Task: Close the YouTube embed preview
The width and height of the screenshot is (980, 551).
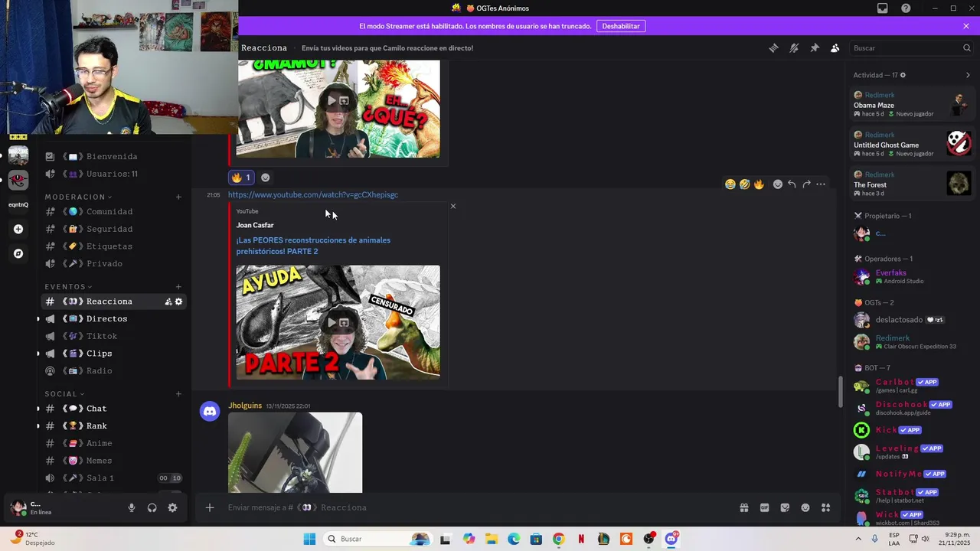Action: coord(452,206)
